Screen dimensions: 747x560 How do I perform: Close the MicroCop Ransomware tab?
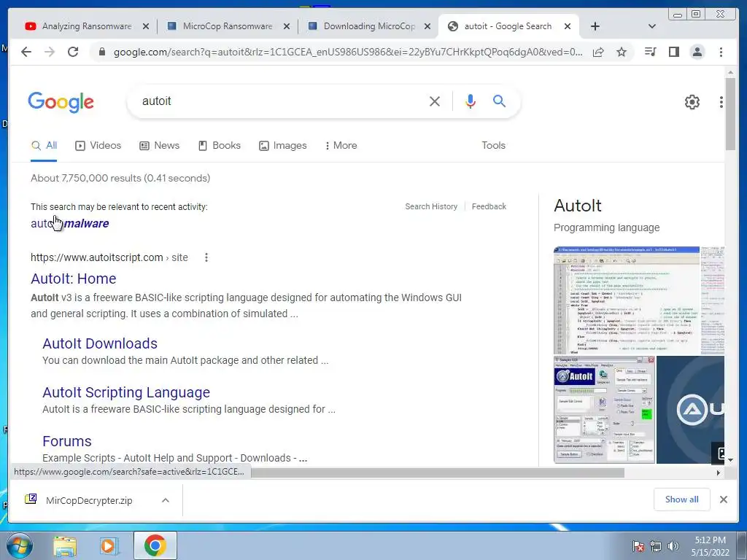(286, 26)
